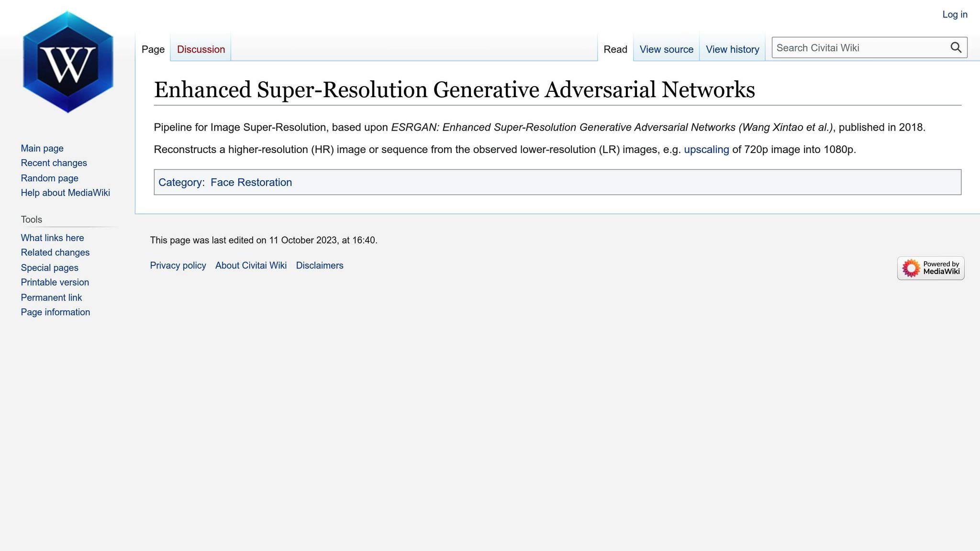Follow the upscaling link in article
Image resolution: width=980 pixels, height=551 pixels.
[706, 150]
